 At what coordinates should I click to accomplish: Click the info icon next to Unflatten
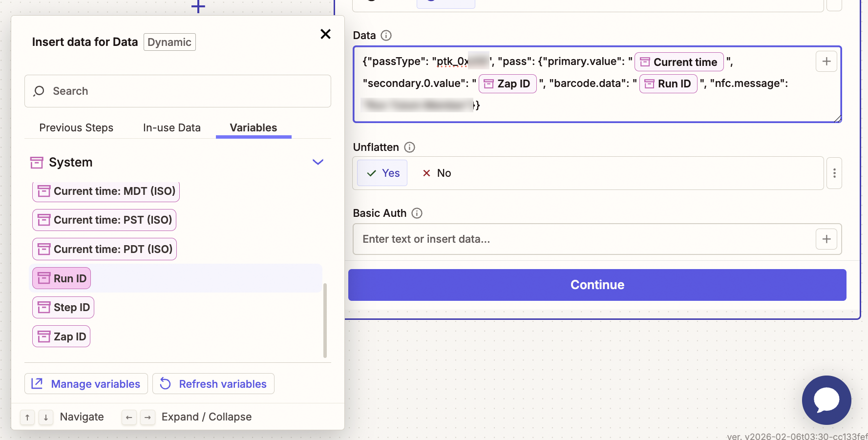(410, 147)
